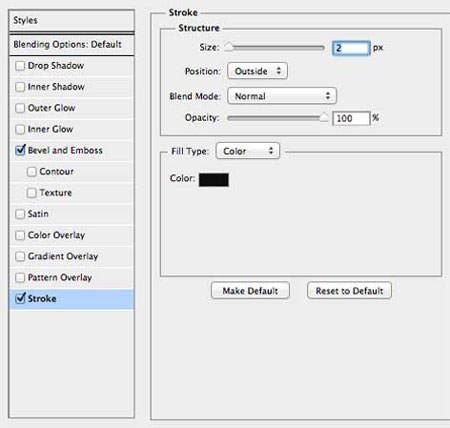Turn on the Color Overlay checkbox
The image size is (450, 428).
20,235
